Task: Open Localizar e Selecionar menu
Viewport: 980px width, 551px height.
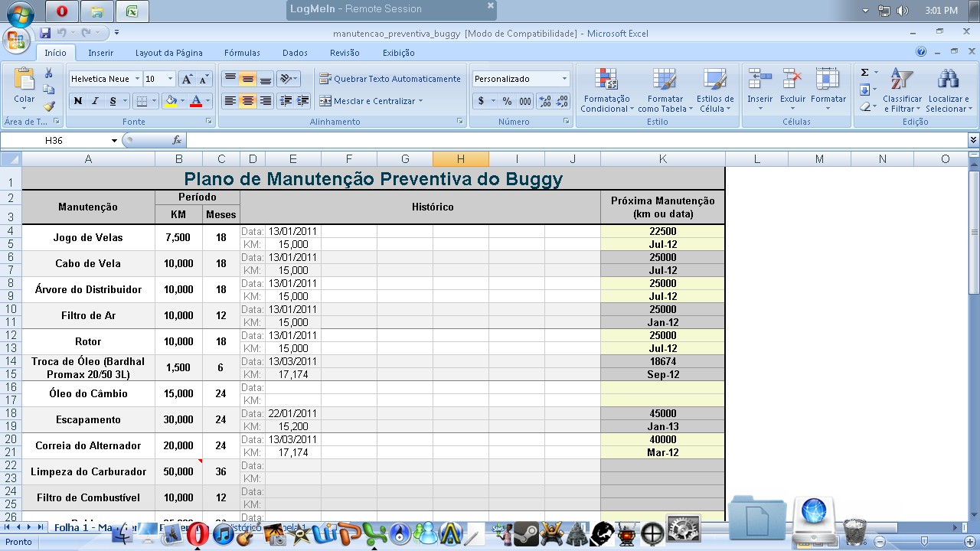Action: click(x=949, y=90)
